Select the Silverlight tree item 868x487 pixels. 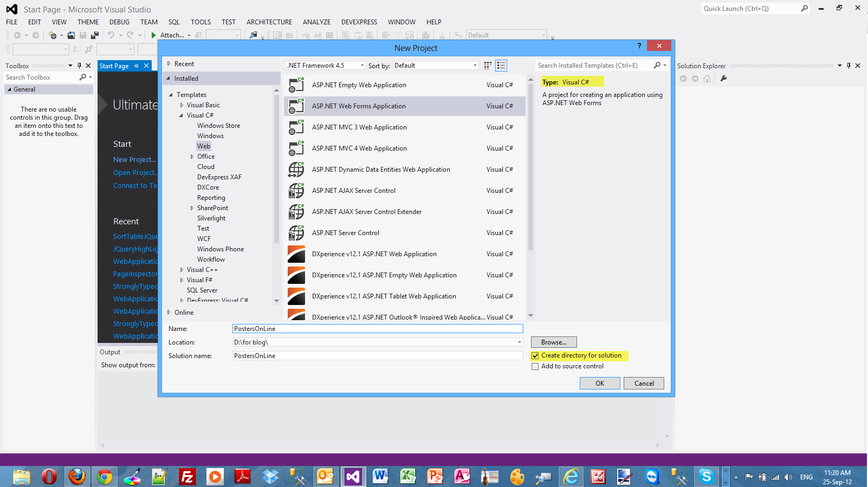tap(211, 218)
